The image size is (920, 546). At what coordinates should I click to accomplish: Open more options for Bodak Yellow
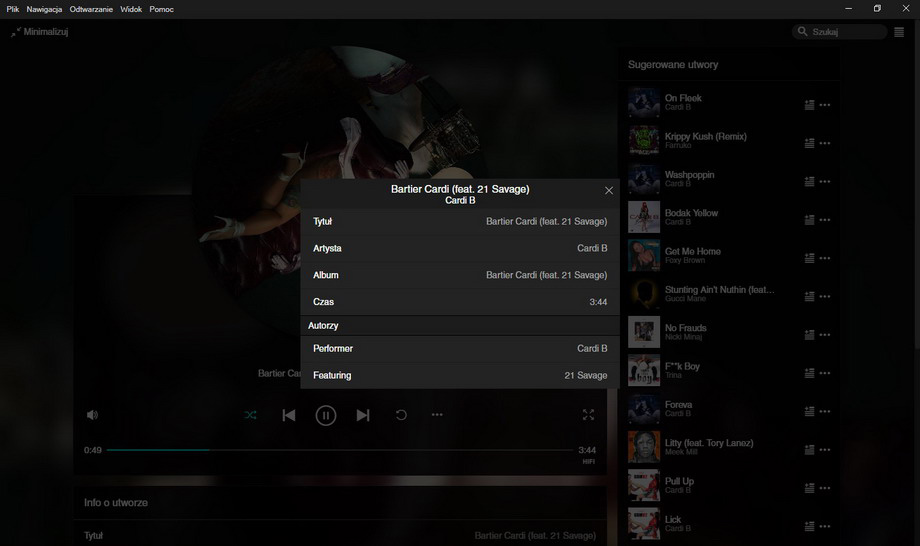click(825, 220)
